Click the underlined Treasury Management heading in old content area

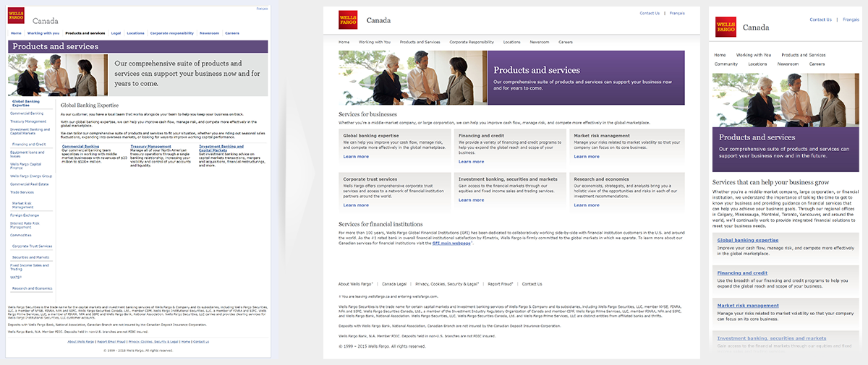pos(150,147)
